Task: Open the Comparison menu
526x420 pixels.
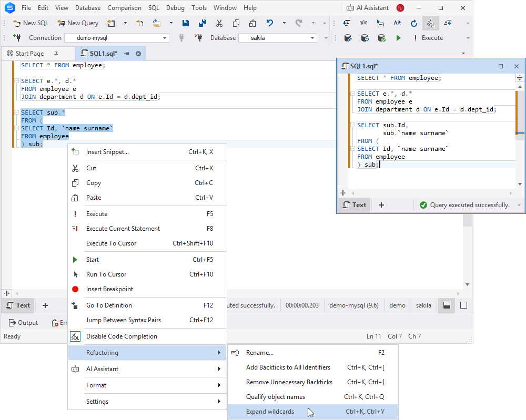Action: pyautogui.click(x=124, y=8)
